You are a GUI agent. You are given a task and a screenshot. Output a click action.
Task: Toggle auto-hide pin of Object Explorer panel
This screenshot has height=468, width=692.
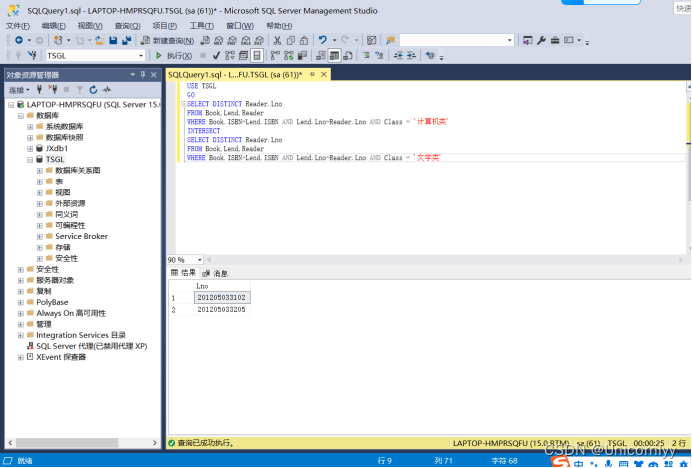click(x=143, y=75)
